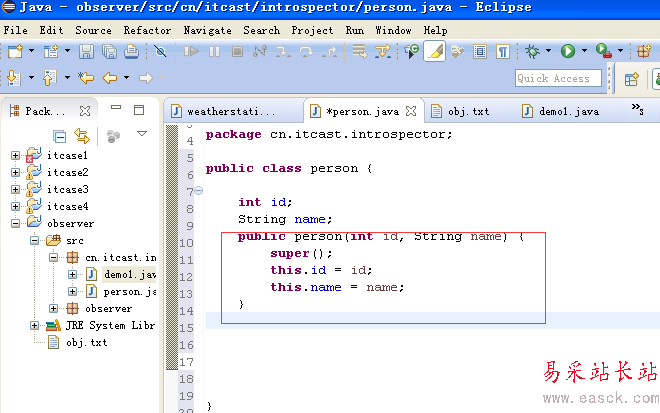Collapse the cn.itcast.in package
The height and width of the screenshot is (413, 660).
[x=53, y=257]
